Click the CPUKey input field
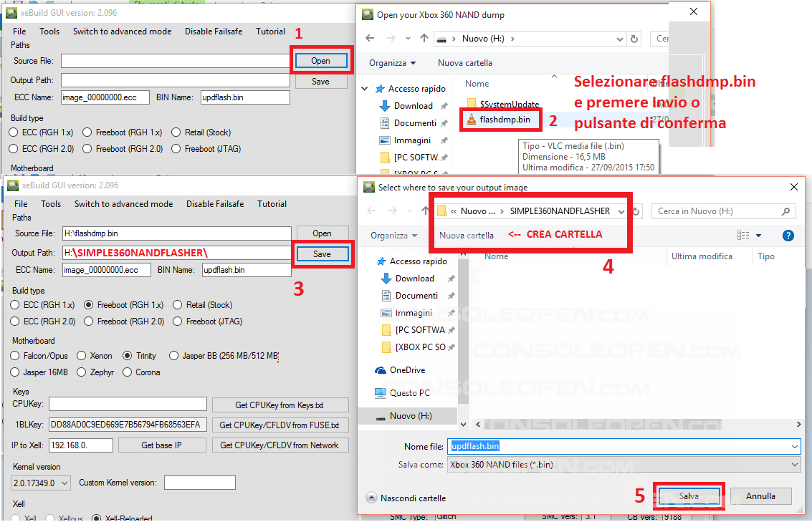 click(128, 405)
